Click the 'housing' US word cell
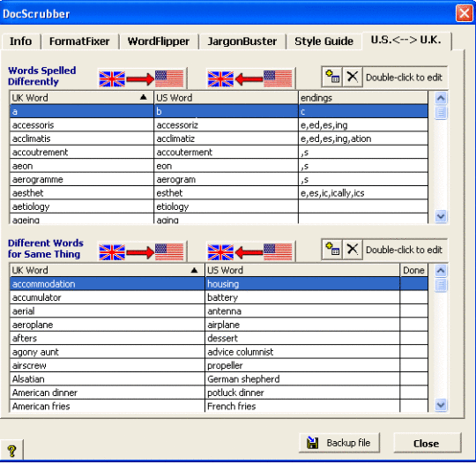This screenshot has height=464, width=476. 302,284
